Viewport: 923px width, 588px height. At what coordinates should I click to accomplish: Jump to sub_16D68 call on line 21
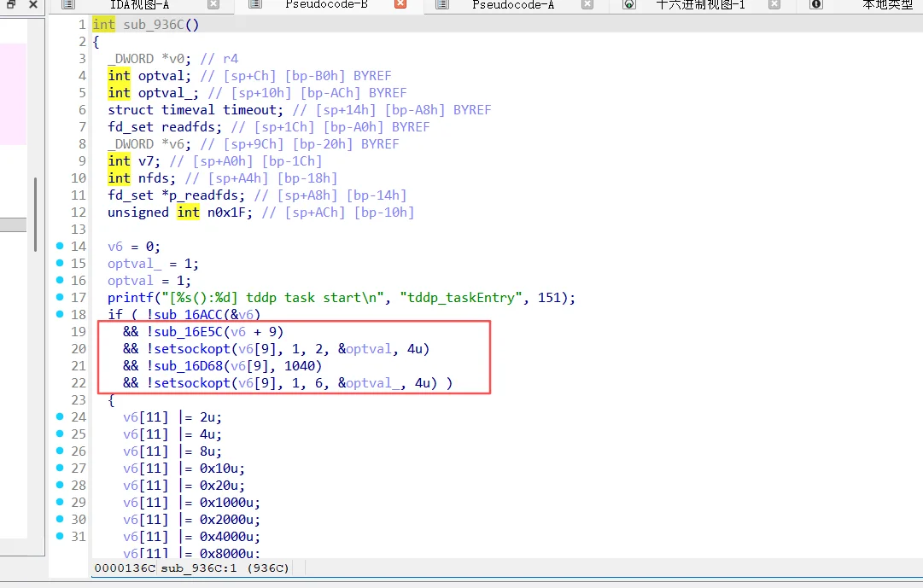tap(189, 366)
